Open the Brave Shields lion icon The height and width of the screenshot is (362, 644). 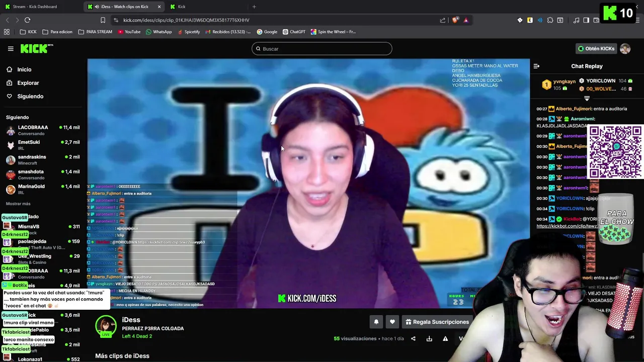point(455,20)
